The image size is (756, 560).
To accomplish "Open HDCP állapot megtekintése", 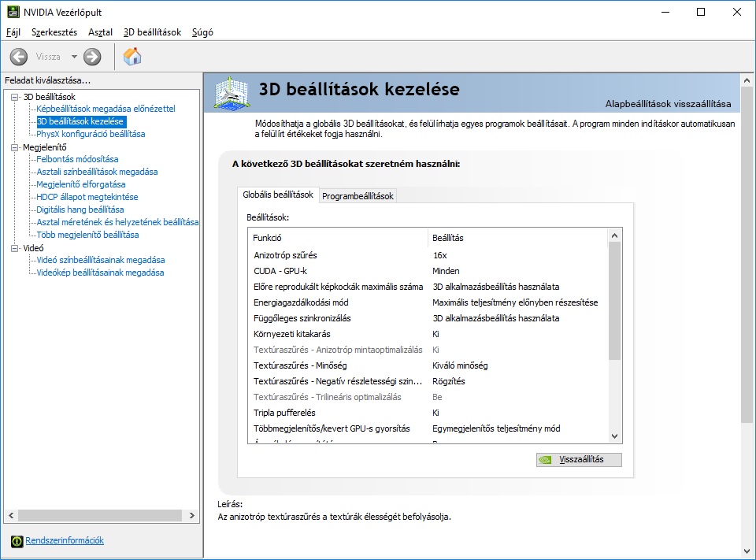I will [x=87, y=197].
